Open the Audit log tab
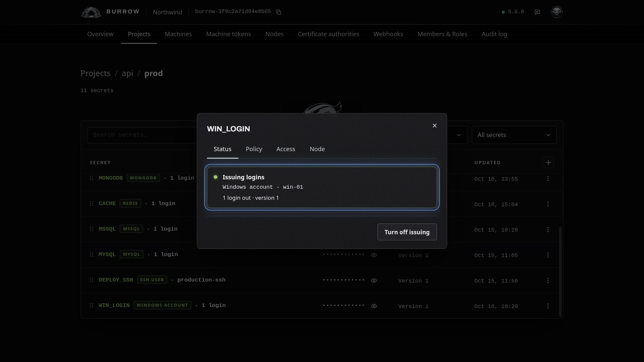 [x=494, y=34]
